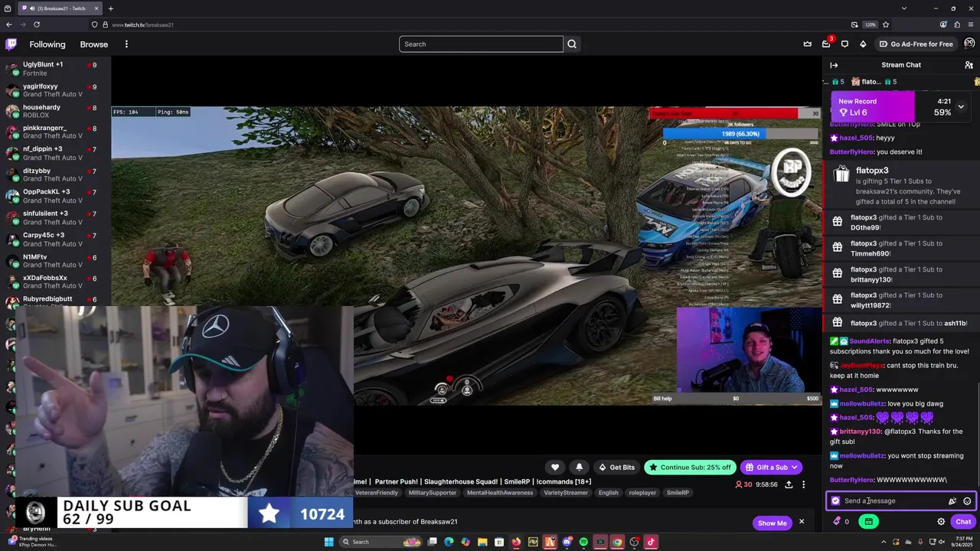Open the more options menu beside Browse
The width and height of the screenshot is (980, 551).
pyautogui.click(x=126, y=44)
